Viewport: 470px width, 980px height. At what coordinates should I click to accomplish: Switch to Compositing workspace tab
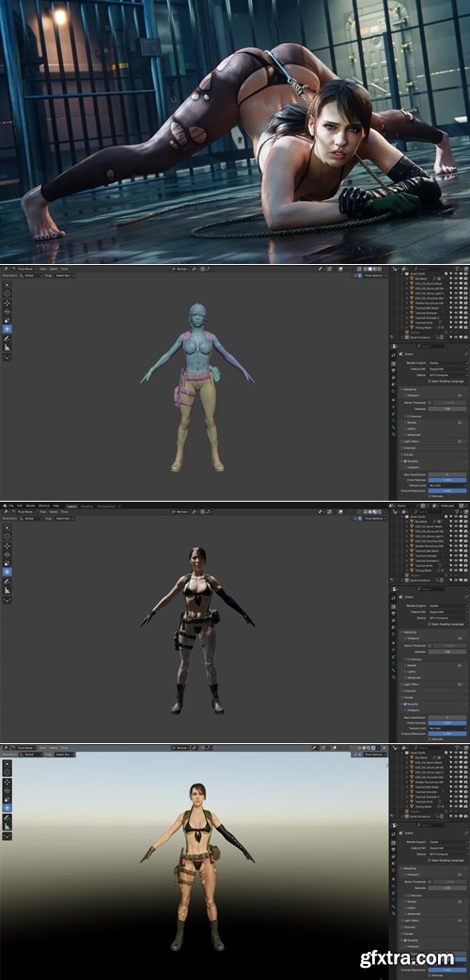click(105, 506)
